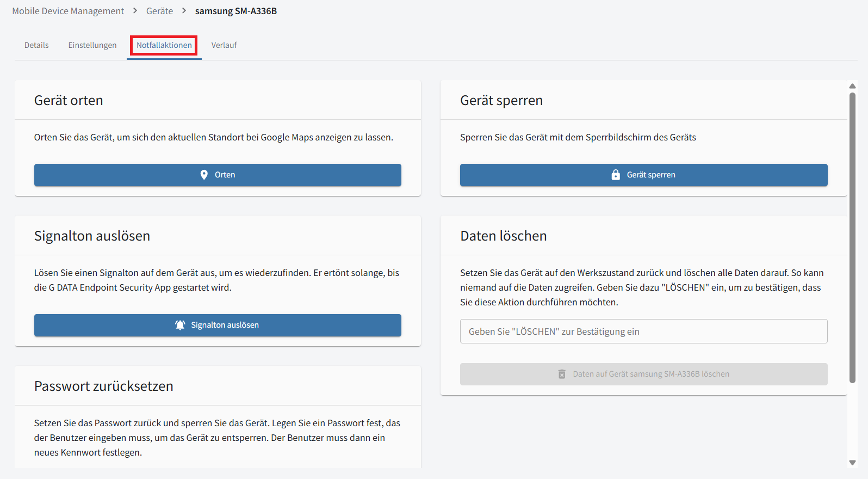The height and width of the screenshot is (479, 868).
Task: Open the Details tab
Action: click(36, 45)
